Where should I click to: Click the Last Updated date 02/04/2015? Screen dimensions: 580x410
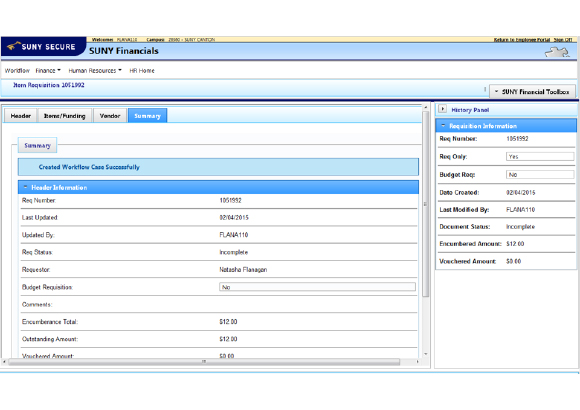234,217
